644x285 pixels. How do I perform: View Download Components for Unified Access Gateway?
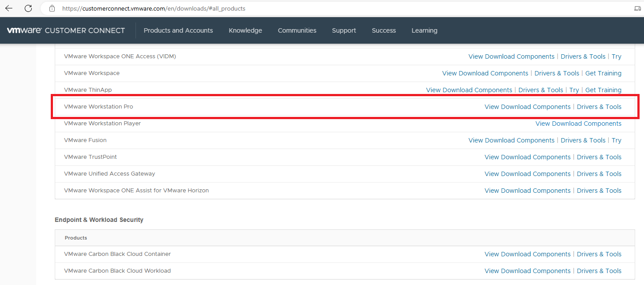[x=527, y=174]
